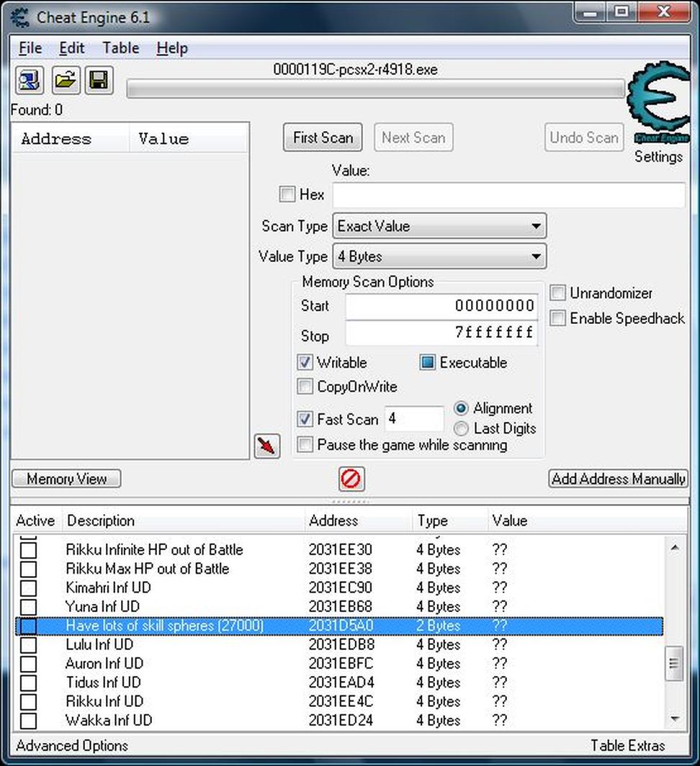
Task: Select the Rikku Inf UD row
Action: tap(339, 701)
